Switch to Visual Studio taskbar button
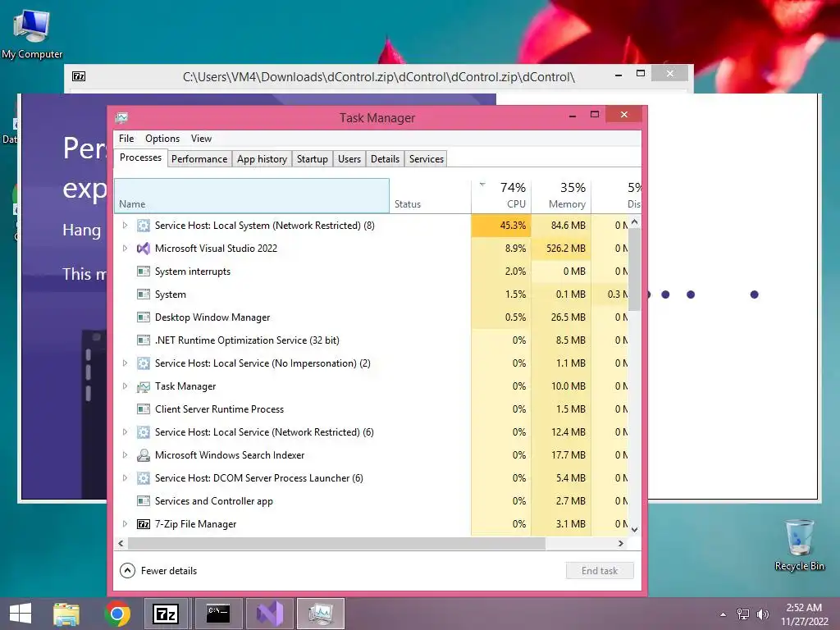The height and width of the screenshot is (630, 840). tap(269, 614)
